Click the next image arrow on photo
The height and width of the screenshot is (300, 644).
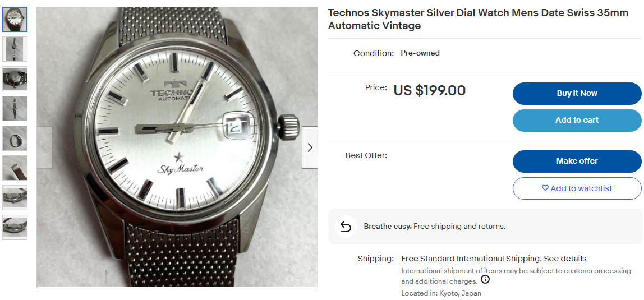[310, 147]
